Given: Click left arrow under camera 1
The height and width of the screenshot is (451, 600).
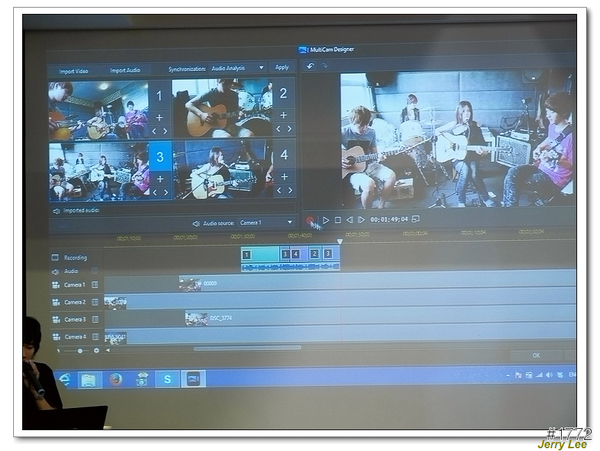Looking at the screenshot, I should [x=154, y=131].
